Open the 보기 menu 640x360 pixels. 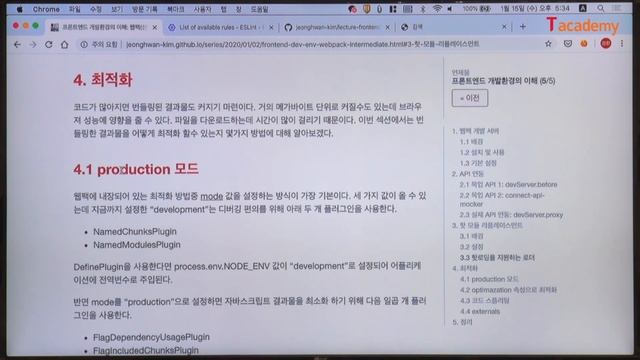117,9
